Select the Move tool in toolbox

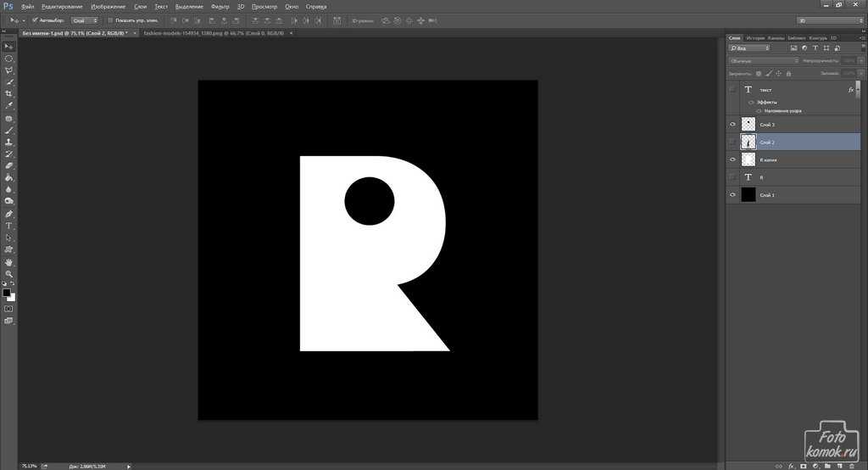(x=8, y=47)
